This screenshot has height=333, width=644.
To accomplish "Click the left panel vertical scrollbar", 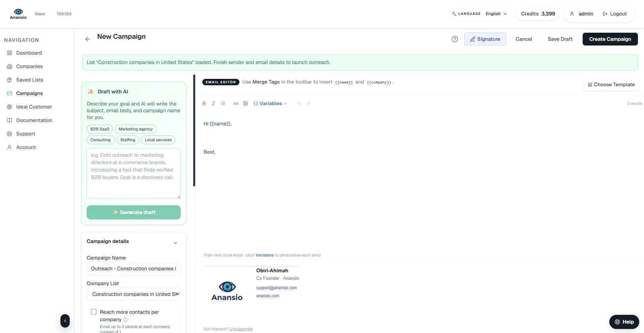I will 194,130.
